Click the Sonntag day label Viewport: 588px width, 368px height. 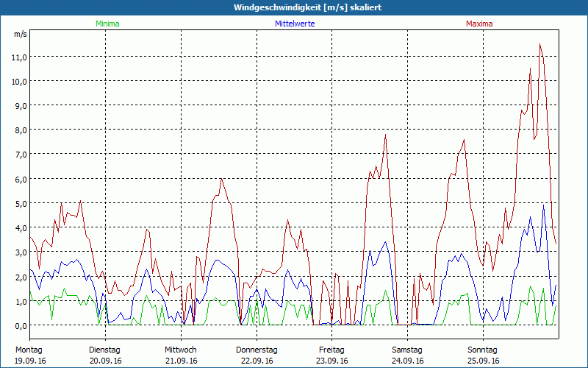(x=482, y=350)
